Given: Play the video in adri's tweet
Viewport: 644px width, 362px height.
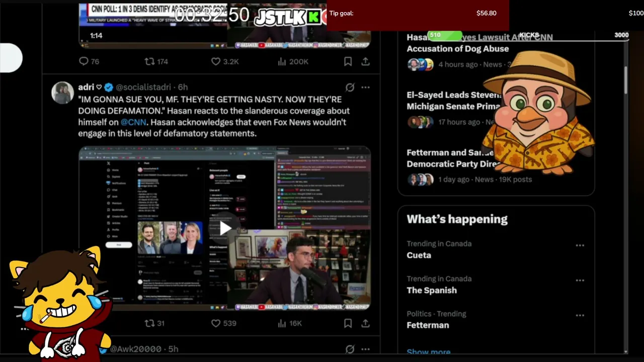Looking at the screenshot, I should click(224, 228).
